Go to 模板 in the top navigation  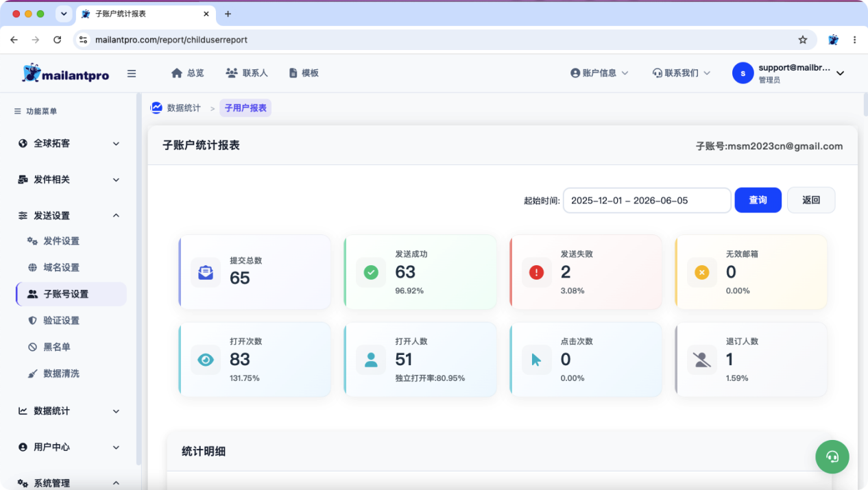[x=304, y=73]
